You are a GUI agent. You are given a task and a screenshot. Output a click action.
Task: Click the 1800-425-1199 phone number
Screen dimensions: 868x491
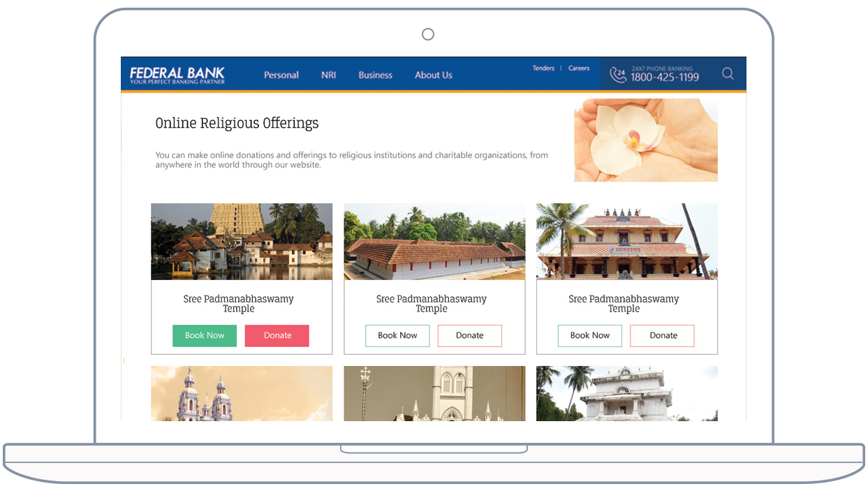pos(664,78)
